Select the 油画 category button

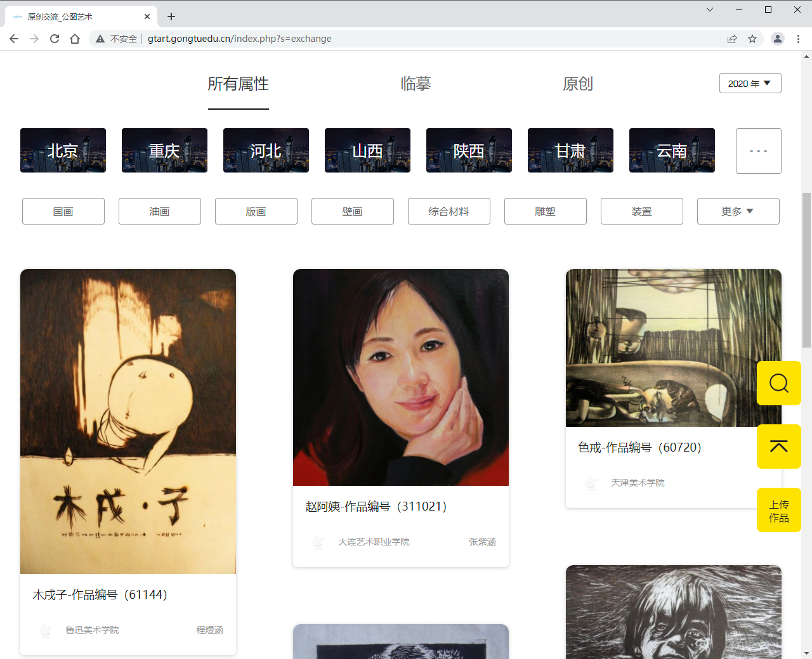click(x=160, y=211)
